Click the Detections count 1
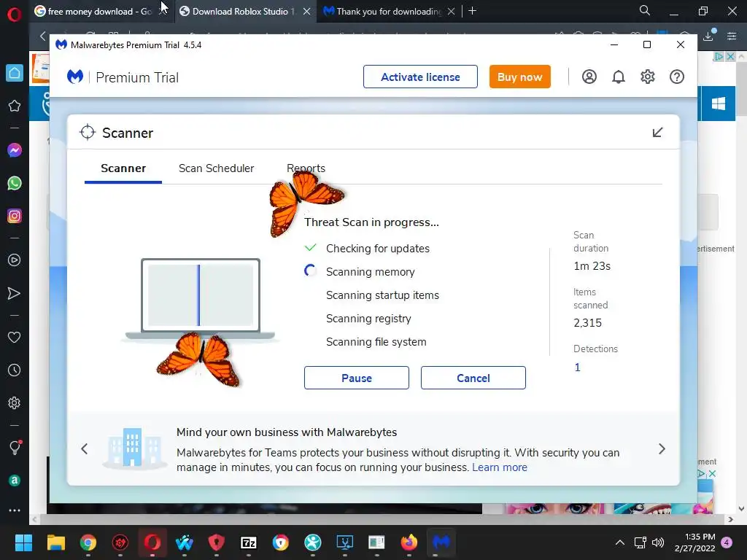Viewport: 747px width, 560px height. click(x=578, y=367)
